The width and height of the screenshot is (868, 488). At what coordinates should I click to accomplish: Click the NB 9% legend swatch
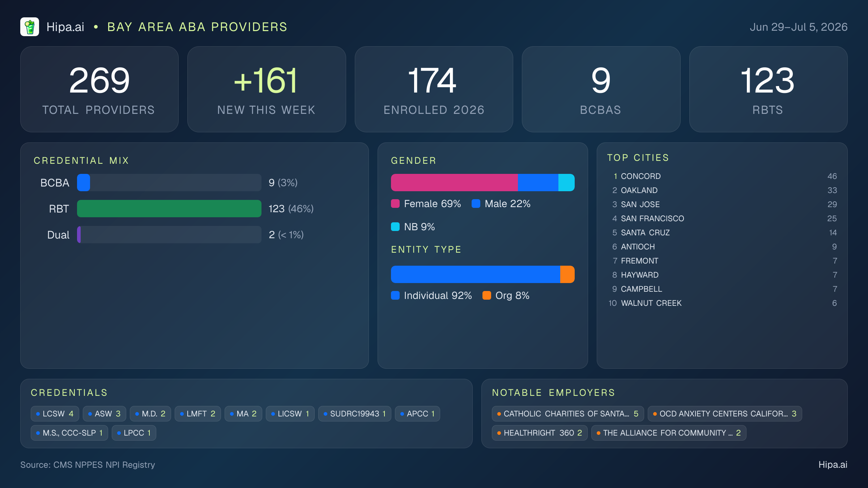395,227
